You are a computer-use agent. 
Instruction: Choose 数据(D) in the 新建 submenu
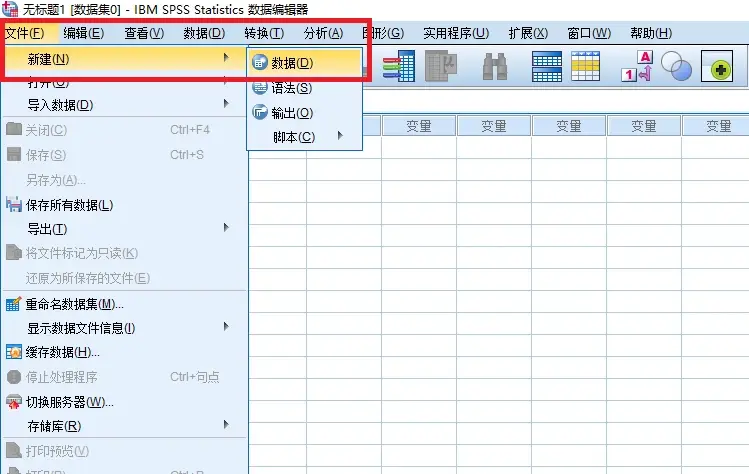[304, 63]
